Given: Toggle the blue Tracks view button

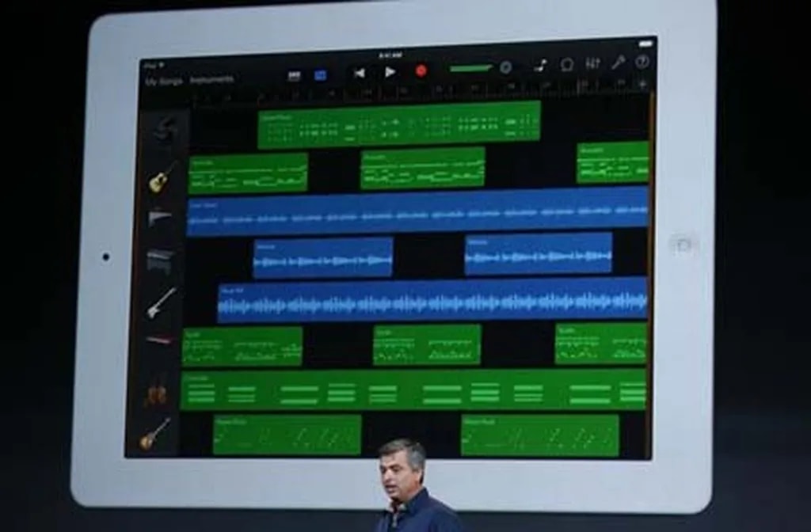Looking at the screenshot, I should (x=321, y=75).
